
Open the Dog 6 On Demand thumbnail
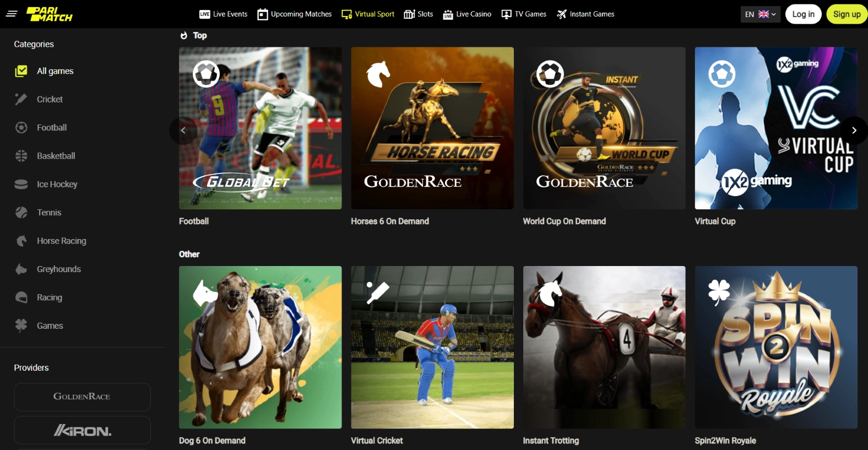click(x=261, y=348)
